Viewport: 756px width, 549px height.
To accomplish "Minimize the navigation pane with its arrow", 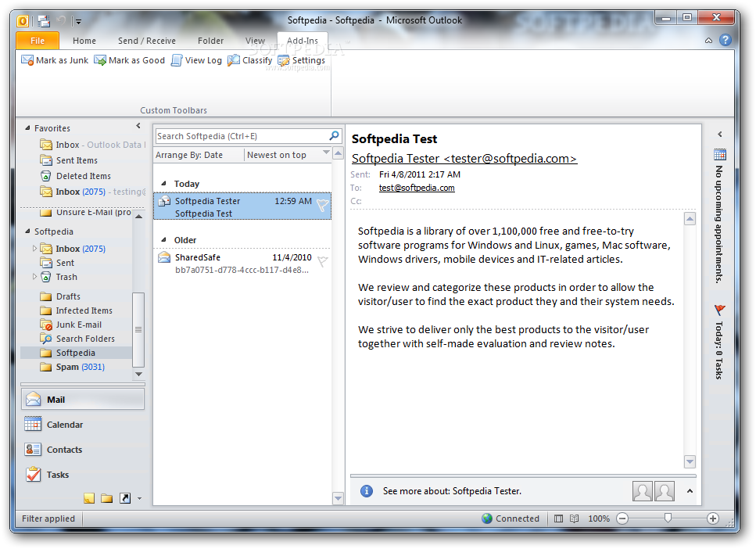I will click(138, 126).
